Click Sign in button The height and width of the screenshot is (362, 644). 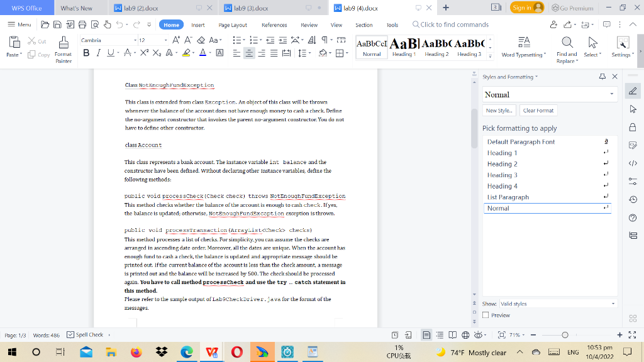click(x=527, y=8)
